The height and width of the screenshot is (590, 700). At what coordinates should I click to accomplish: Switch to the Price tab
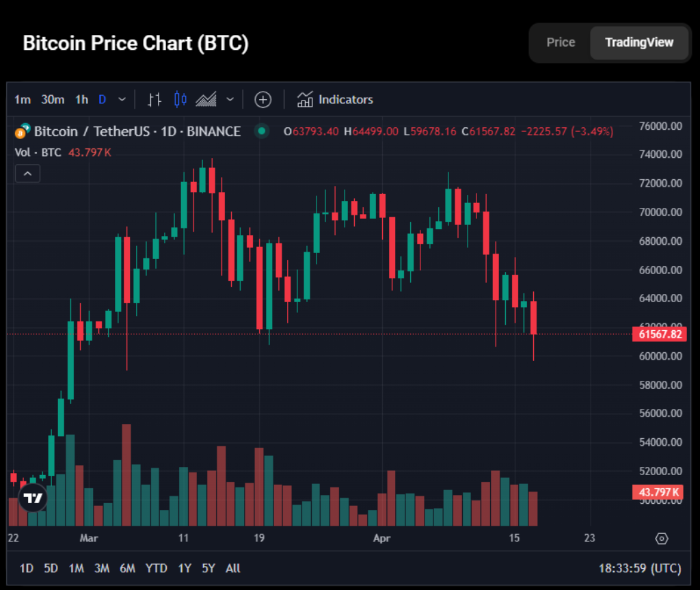click(x=560, y=42)
